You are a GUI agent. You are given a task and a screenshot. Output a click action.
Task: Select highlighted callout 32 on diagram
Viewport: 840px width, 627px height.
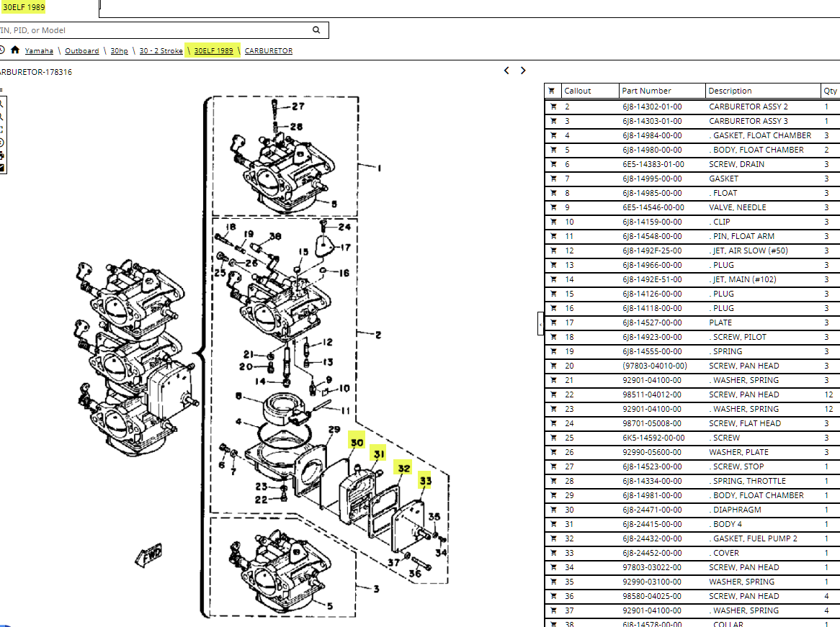coord(404,469)
